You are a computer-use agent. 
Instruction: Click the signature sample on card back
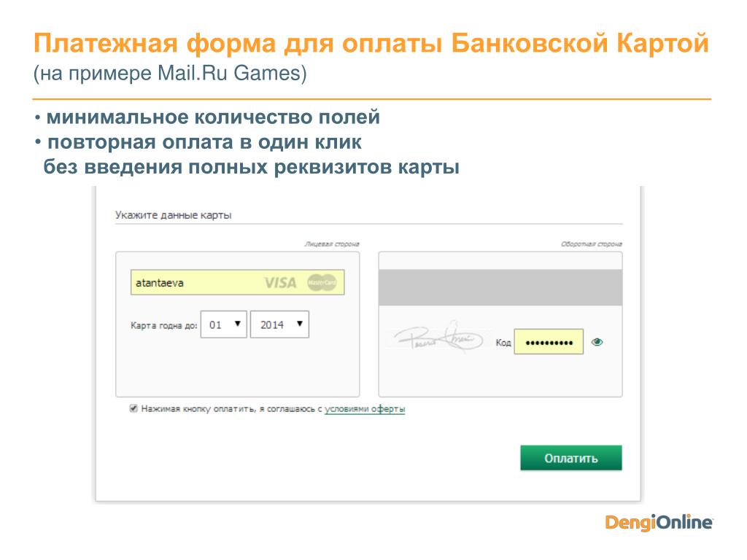pos(438,337)
